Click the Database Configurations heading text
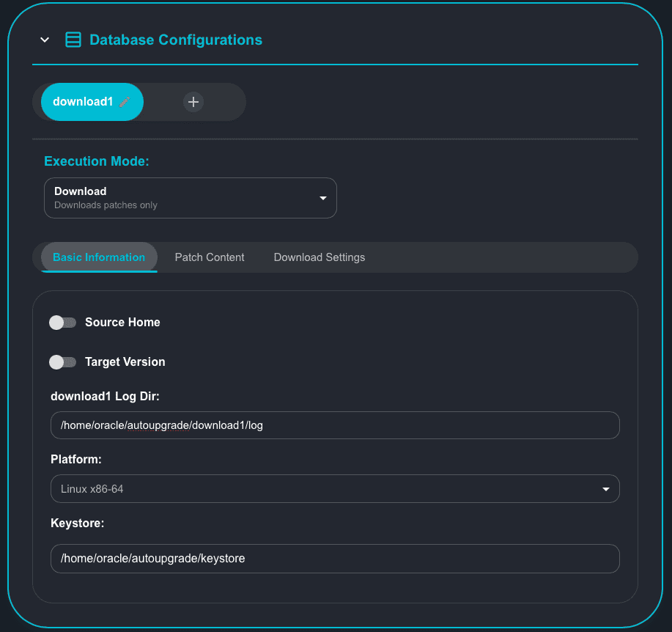The image size is (672, 632). point(176,40)
